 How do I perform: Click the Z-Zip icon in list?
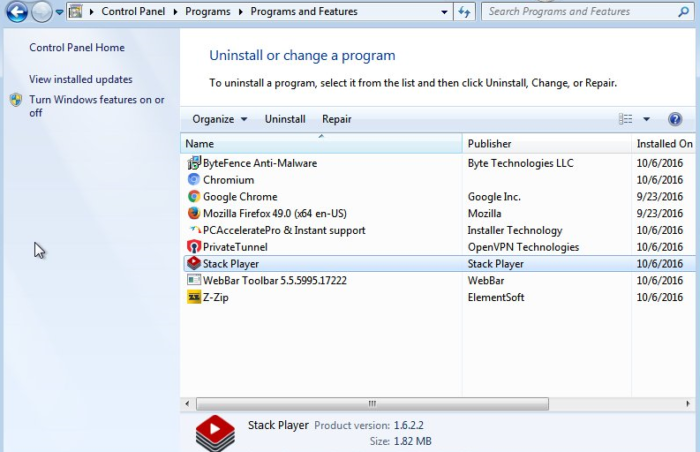[194, 297]
